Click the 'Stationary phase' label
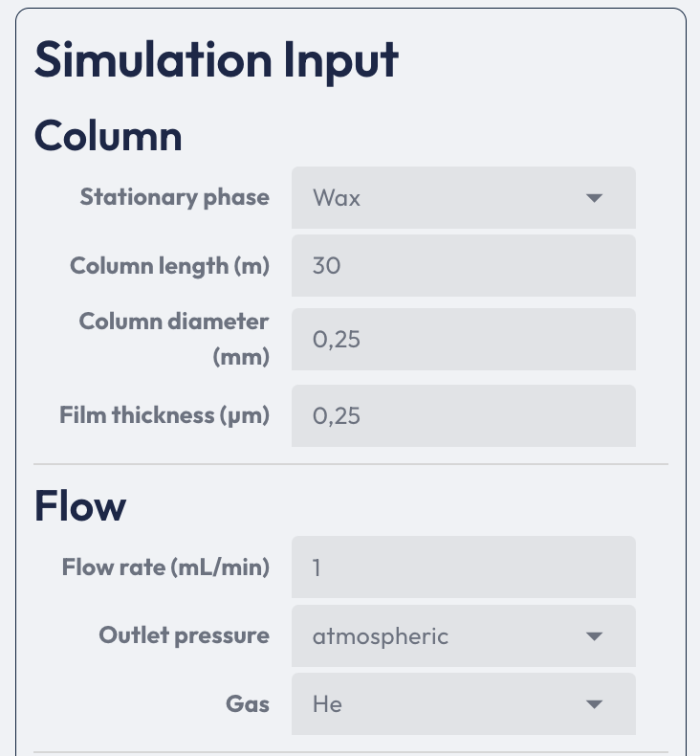700x756 pixels. 174,197
